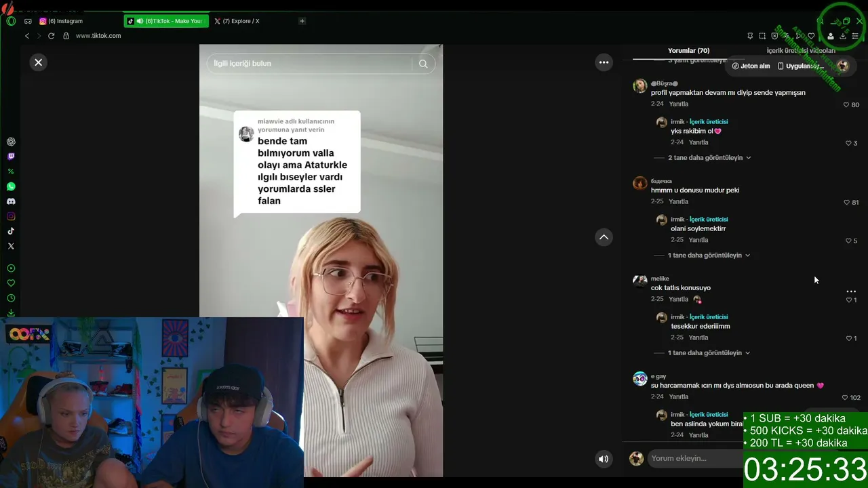The width and height of the screenshot is (868, 488).
Task: Click the pin icon in address bar
Action: (x=750, y=36)
